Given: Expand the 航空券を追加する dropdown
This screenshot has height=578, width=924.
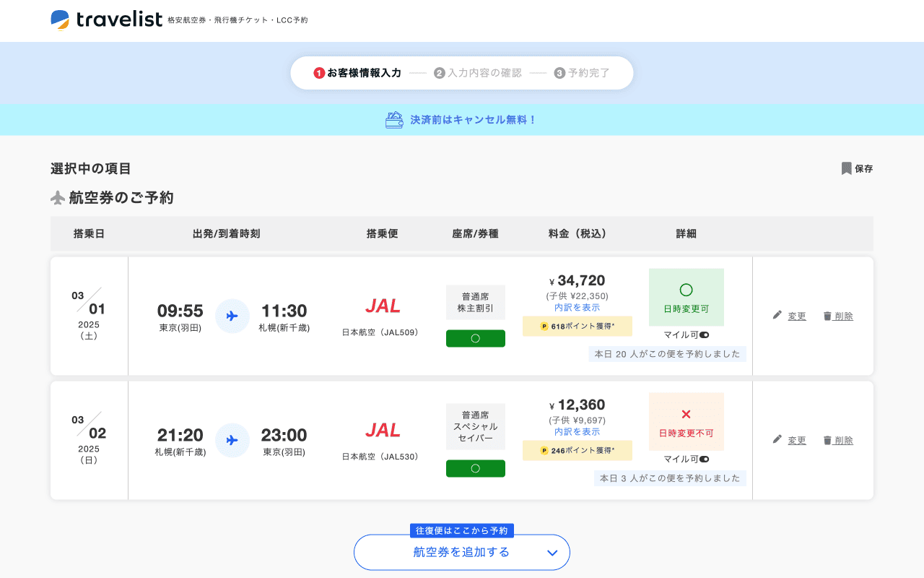Looking at the screenshot, I should coord(462,553).
